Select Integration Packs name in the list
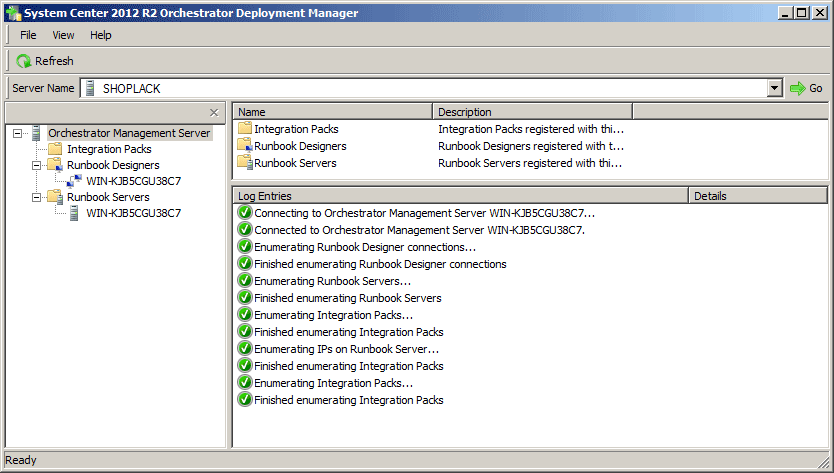This screenshot has height=473, width=834. coord(296,129)
